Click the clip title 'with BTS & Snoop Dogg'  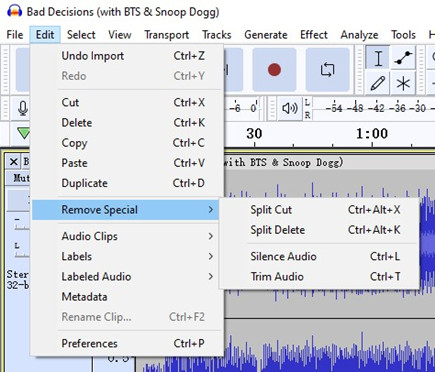pos(284,162)
